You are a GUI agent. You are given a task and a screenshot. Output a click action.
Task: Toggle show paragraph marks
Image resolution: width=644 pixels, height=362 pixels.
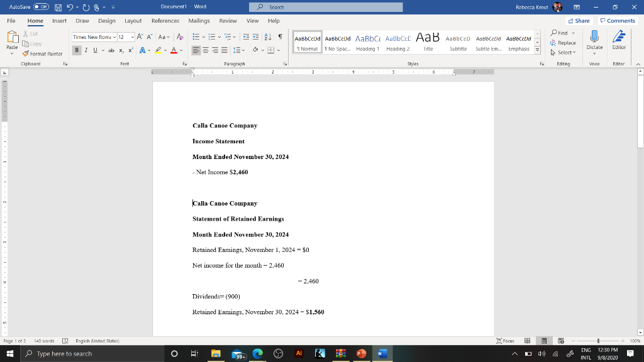pyautogui.click(x=280, y=37)
